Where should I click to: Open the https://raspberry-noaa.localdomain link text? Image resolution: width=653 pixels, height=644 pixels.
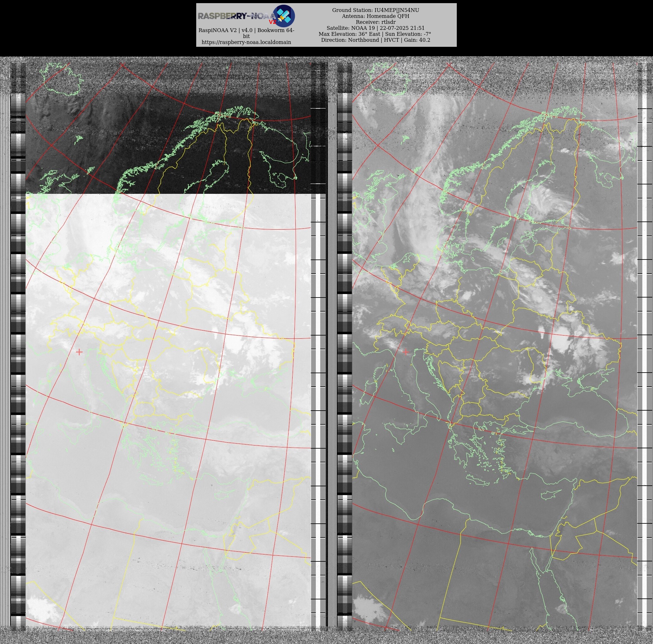point(246,42)
